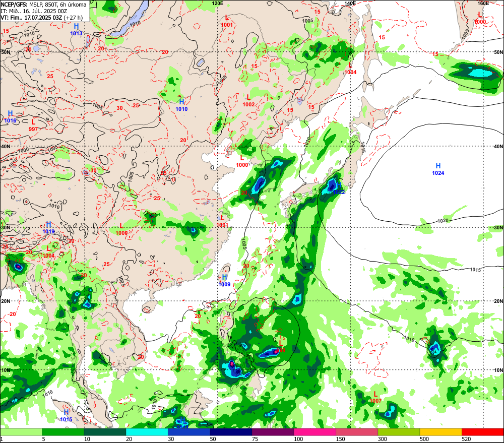Image resolution: width=504 pixels, height=443 pixels.
Task: Click the L 1007 low-pressure label
Action: pos(375,397)
